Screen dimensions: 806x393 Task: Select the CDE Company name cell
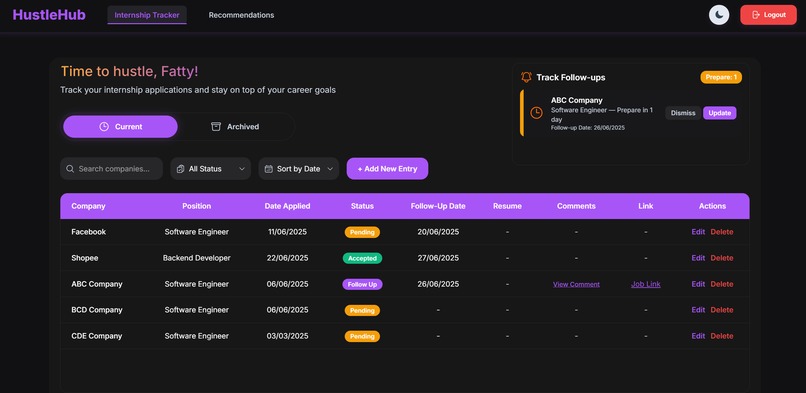(x=97, y=336)
